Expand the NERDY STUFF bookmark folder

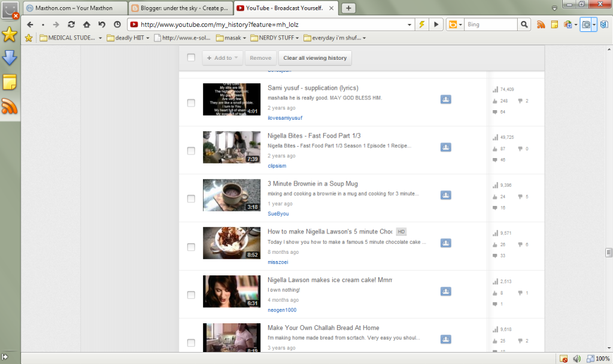pos(297,38)
